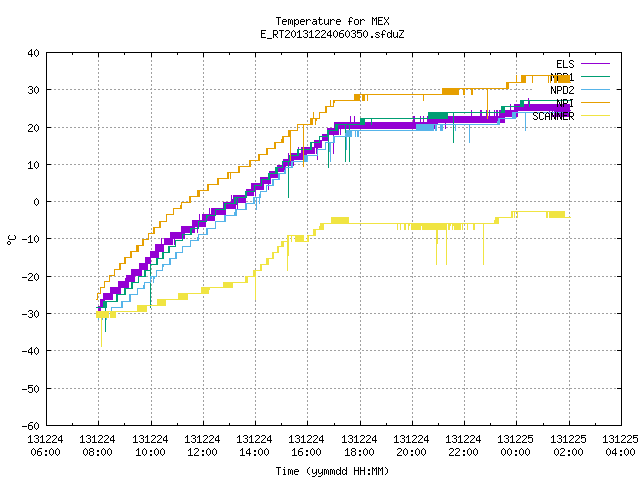Click the y-axis label -30

coord(31,314)
